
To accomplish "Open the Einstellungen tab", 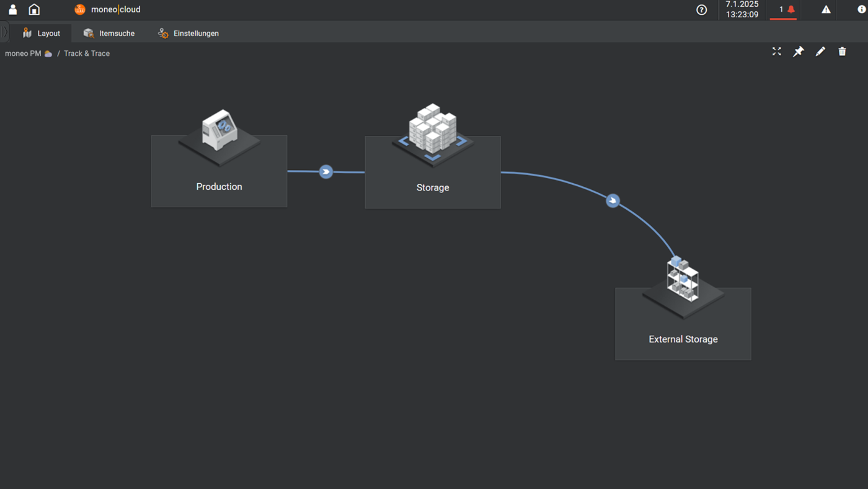I will coord(188,33).
